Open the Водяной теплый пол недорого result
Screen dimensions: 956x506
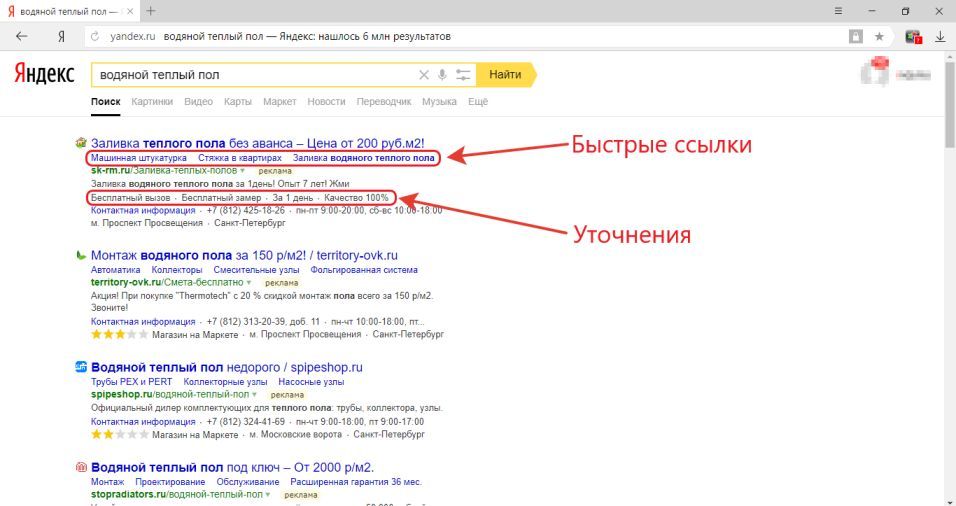click(x=227, y=368)
